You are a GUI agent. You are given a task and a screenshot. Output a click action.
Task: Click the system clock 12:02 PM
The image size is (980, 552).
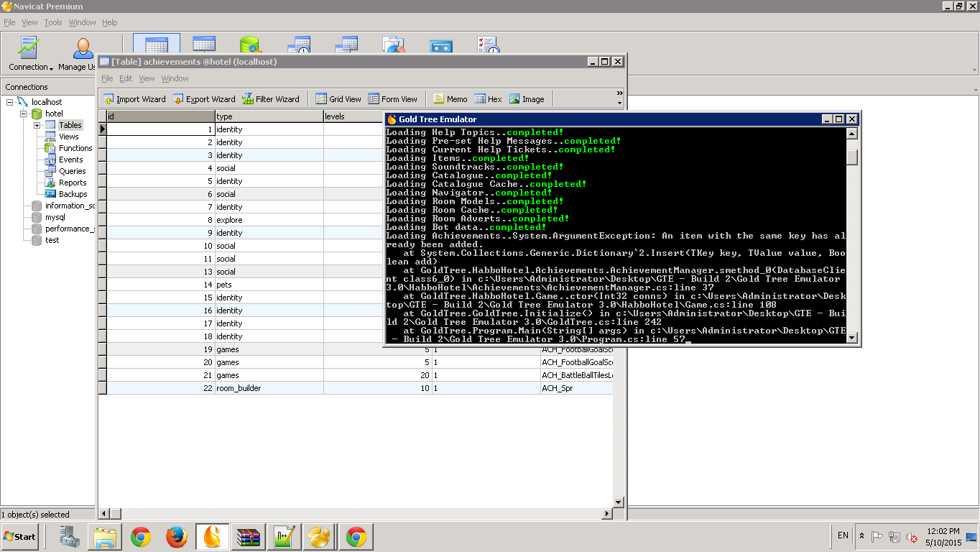[943, 531]
